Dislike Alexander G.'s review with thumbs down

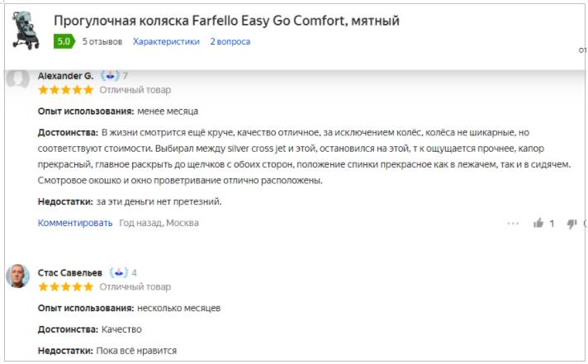[571, 223]
